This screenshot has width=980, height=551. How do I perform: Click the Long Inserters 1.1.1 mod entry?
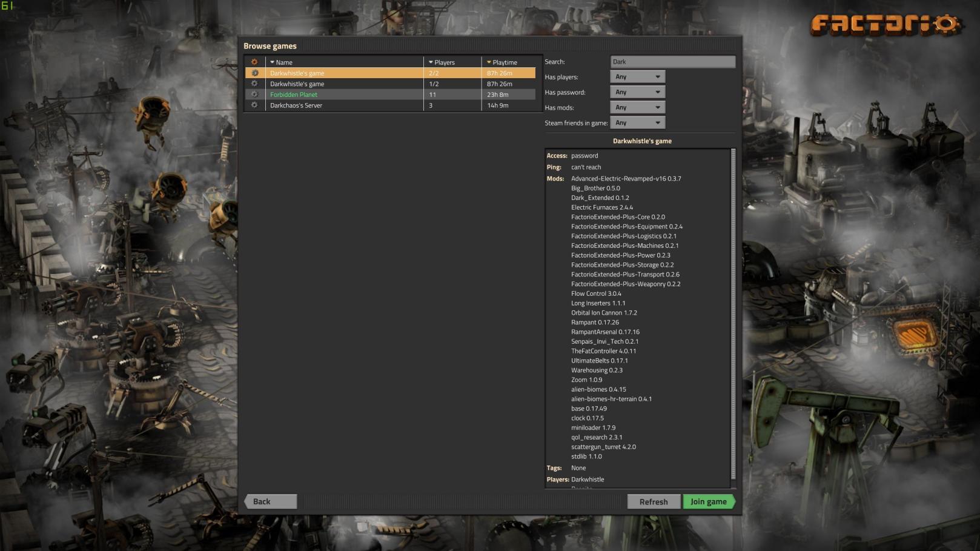[598, 303]
